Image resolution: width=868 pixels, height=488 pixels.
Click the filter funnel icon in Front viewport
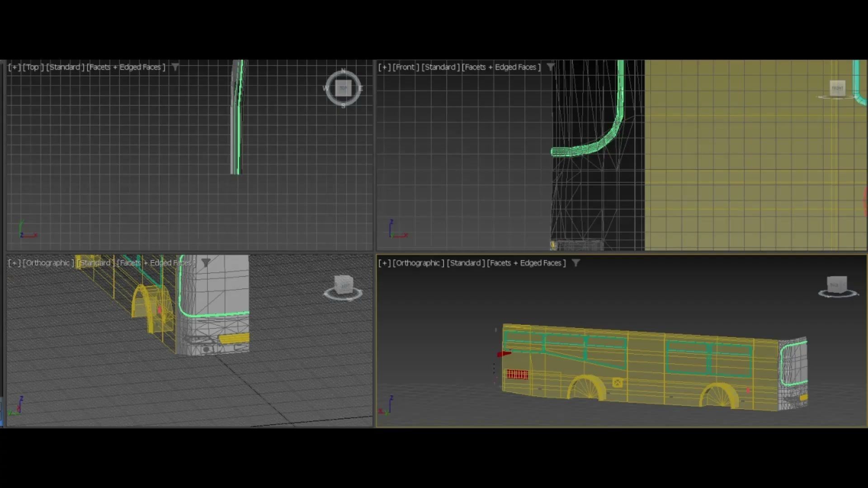coord(550,67)
